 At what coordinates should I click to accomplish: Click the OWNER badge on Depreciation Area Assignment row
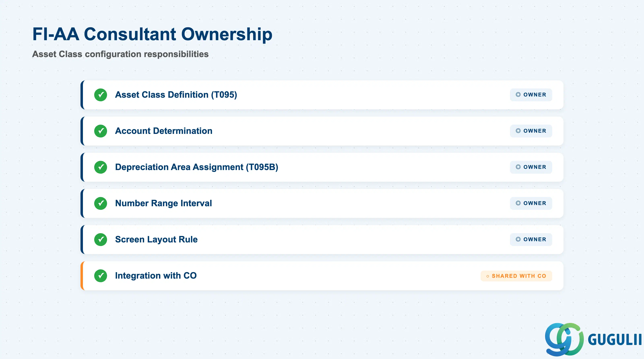pyautogui.click(x=531, y=167)
